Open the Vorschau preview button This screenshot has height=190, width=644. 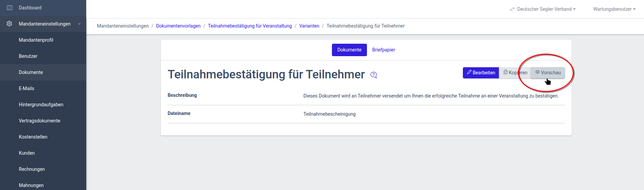[548, 73]
